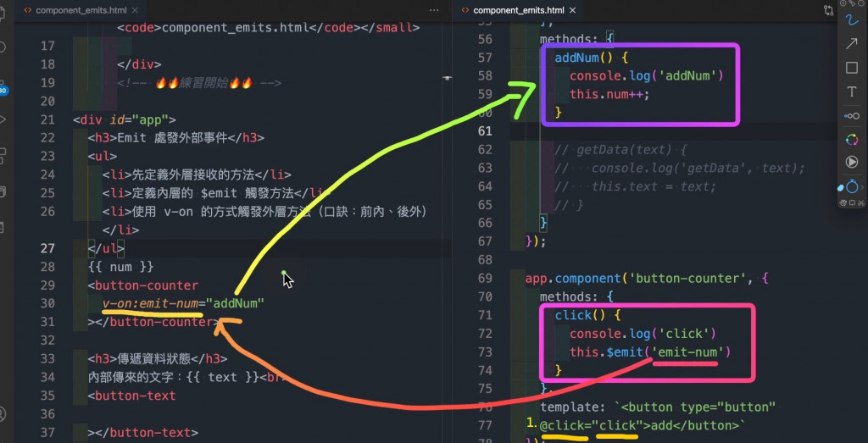Image resolution: width=868 pixels, height=443 pixels.
Task: Click line number 30 in left editor
Action: click(48, 303)
